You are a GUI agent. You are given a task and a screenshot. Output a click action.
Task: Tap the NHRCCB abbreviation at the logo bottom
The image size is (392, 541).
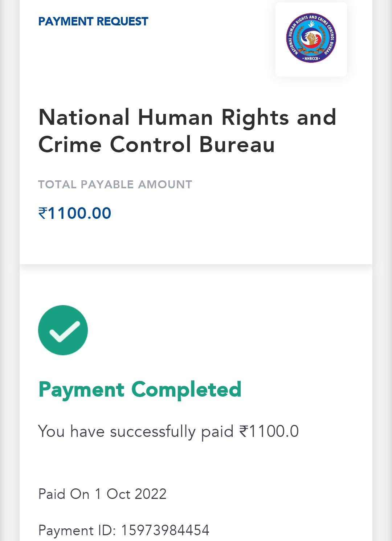(x=311, y=58)
